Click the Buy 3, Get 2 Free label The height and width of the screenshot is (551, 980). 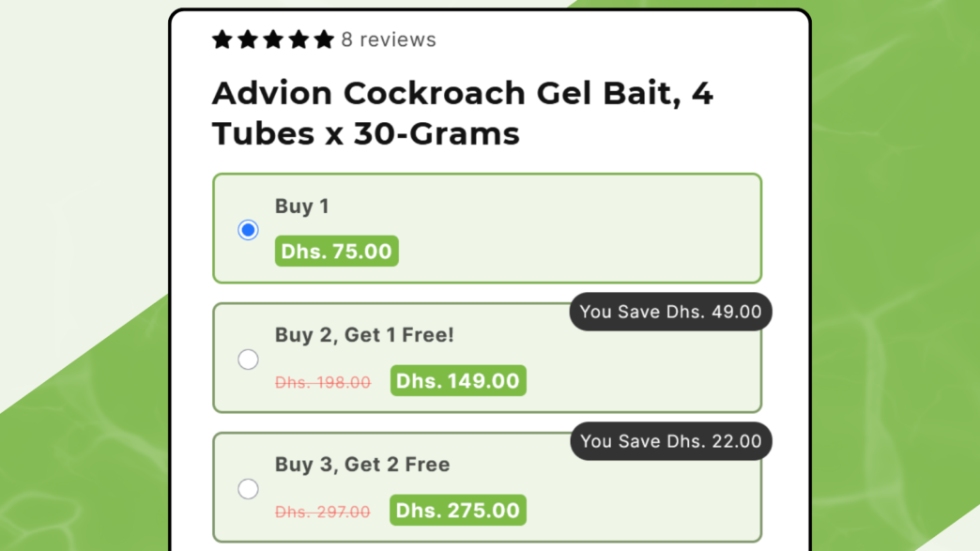(362, 464)
